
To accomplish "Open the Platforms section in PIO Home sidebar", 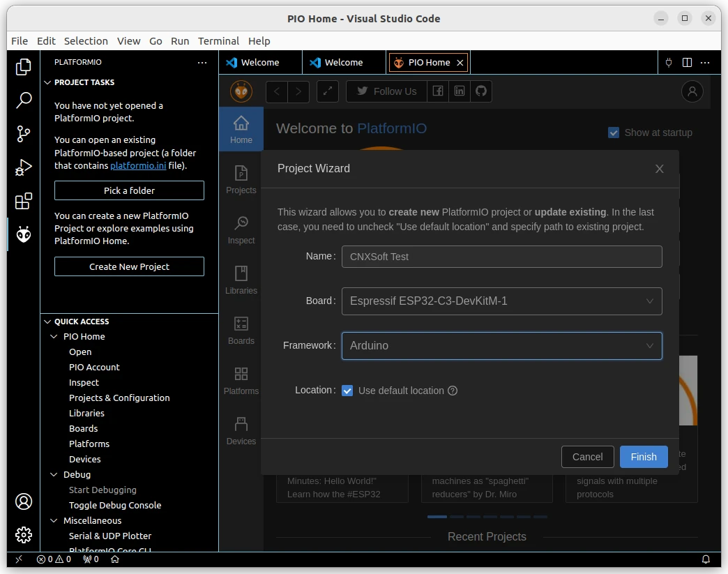I will pos(241,380).
